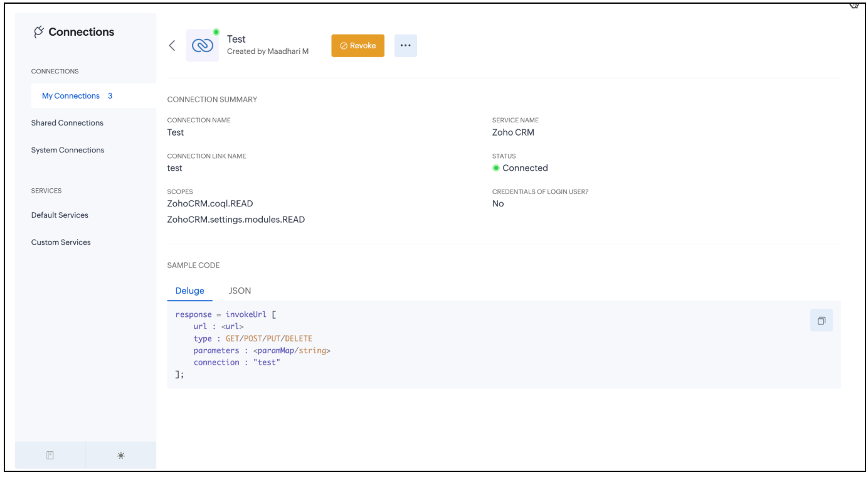Click the CONNECTION SUMMARY section heading
This screenshot has width=868, height=477.
click(212, 100)
